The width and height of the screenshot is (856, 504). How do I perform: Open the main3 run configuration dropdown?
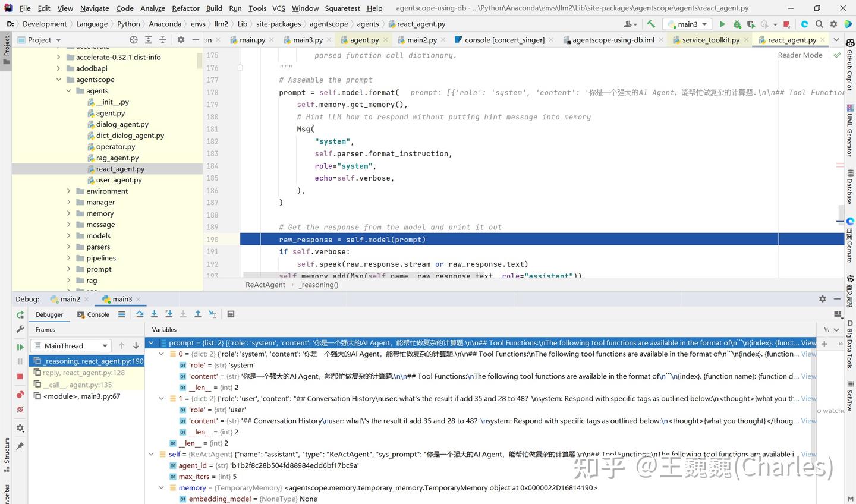(x=687, y=24)
